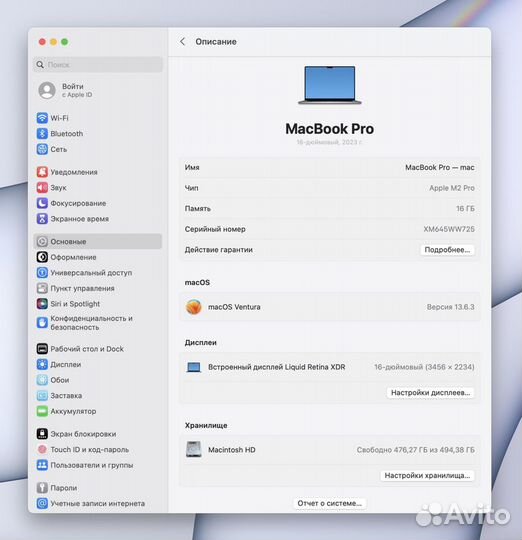Click Серийный номер label
Image resolution: width=522 pixels, height=540 pixels.
pyautogui.click(x=215, y=229)
